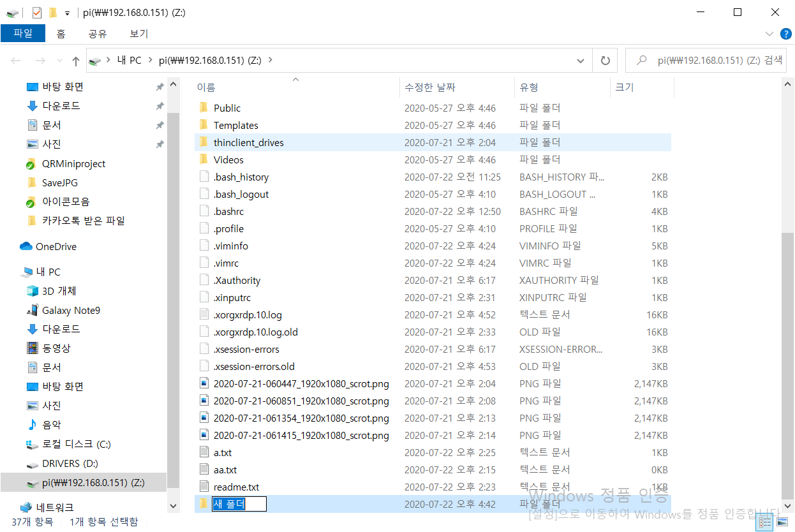Open SaveJPG folder in navigation pane
This screenshot has height=532, width=795.
pos(60,183)
